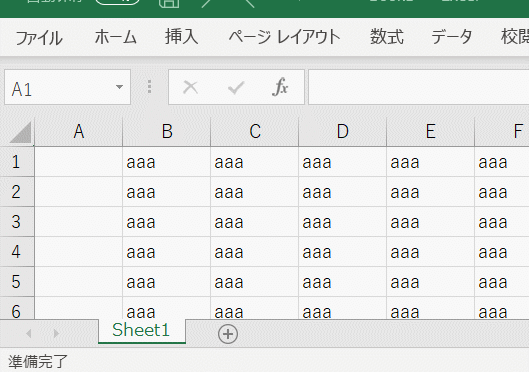Select row 3 header

coord(17,222)
